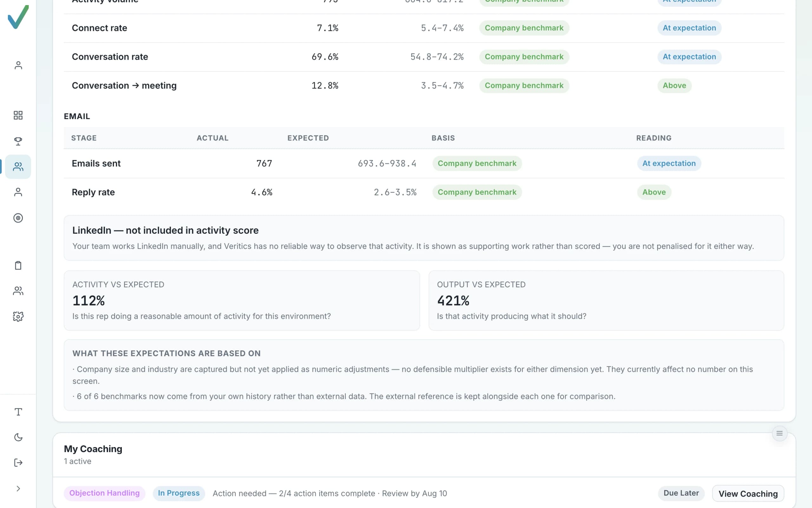Click Company benchmark badge in Reply rate row
The height and width of the screenshot is (508, 812).
pos(477,192)
